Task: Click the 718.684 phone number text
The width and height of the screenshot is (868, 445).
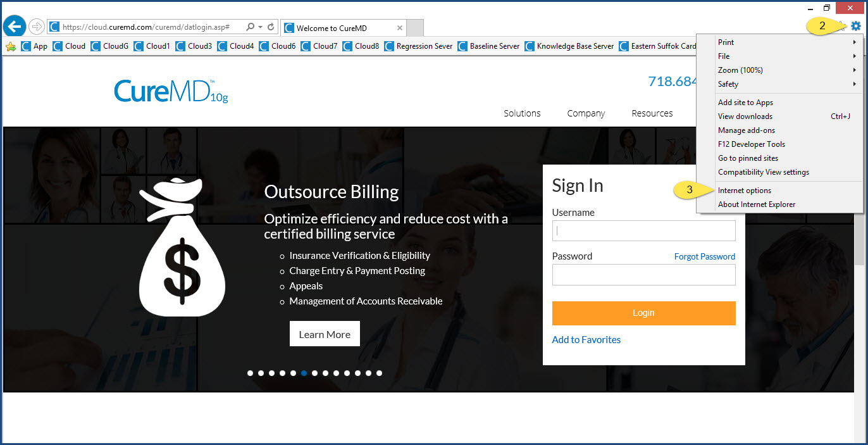Action: click(x=673, y=82)
